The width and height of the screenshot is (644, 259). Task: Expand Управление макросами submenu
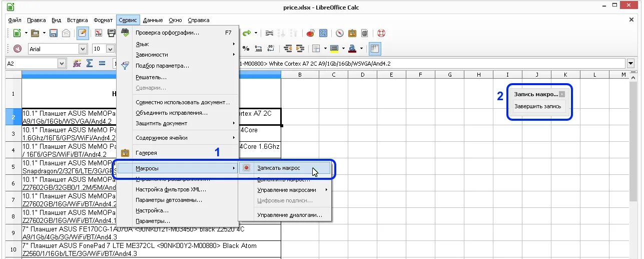285,190
